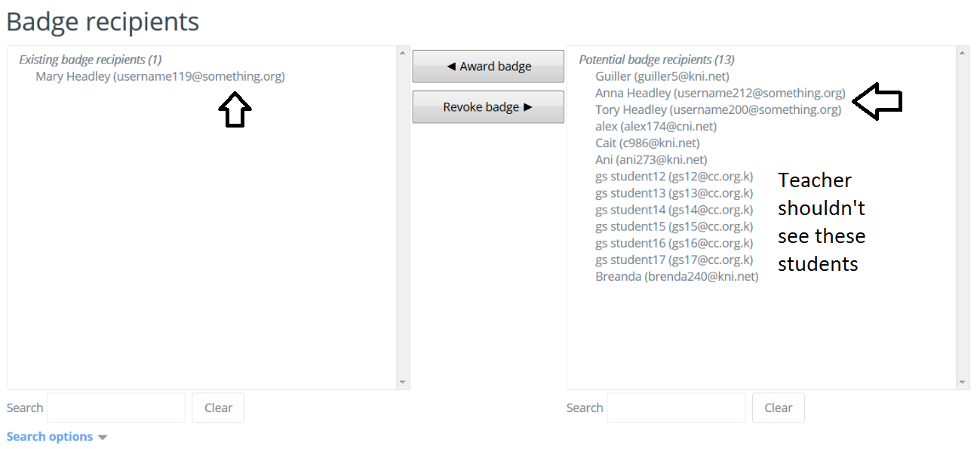Clear the existing recipients search
Image resolution: width=980 pixels, height=449 pixels.
[x=218, y=407]
